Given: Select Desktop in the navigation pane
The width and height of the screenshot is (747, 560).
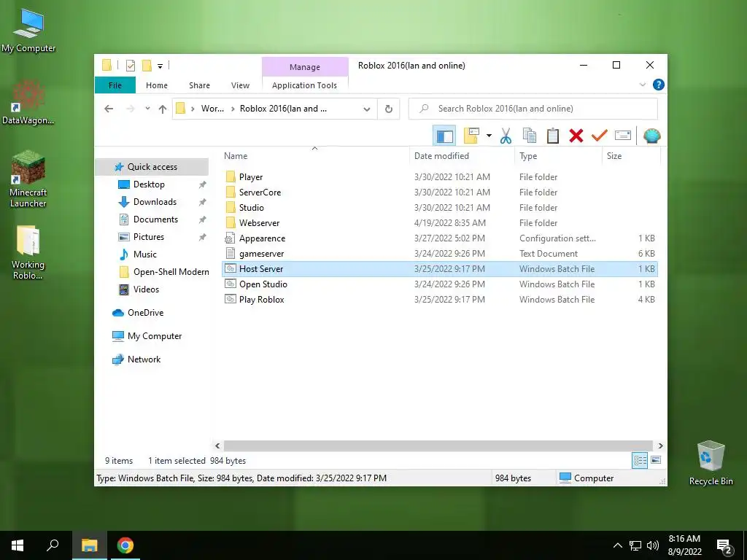Looking at the screenshot, I should [x=149, y=184].
